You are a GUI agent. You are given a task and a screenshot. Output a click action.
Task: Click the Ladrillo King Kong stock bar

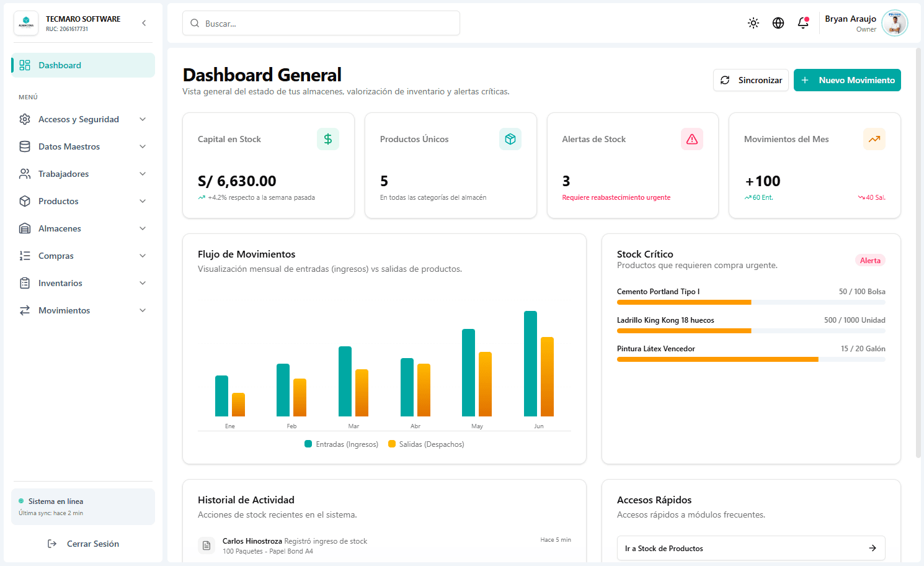(751, 331)
